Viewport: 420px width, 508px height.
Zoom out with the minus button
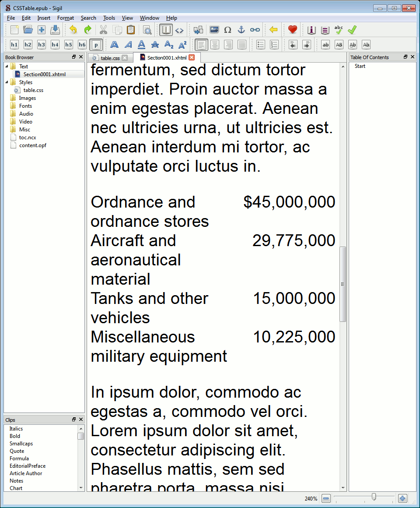326,498
